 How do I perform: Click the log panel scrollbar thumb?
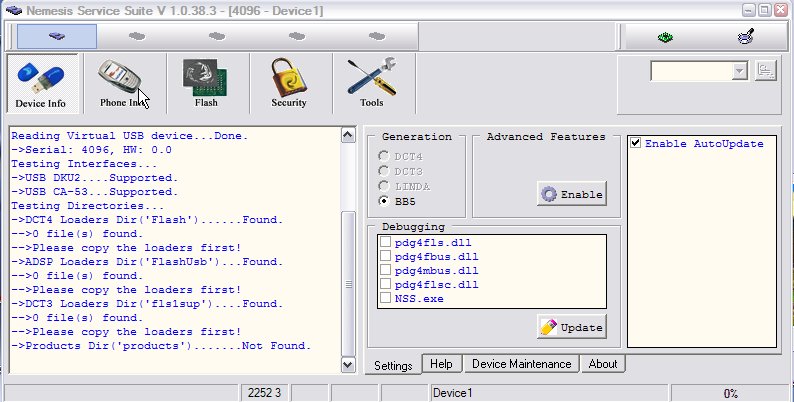pyautogui.click(x=348, y=284)
